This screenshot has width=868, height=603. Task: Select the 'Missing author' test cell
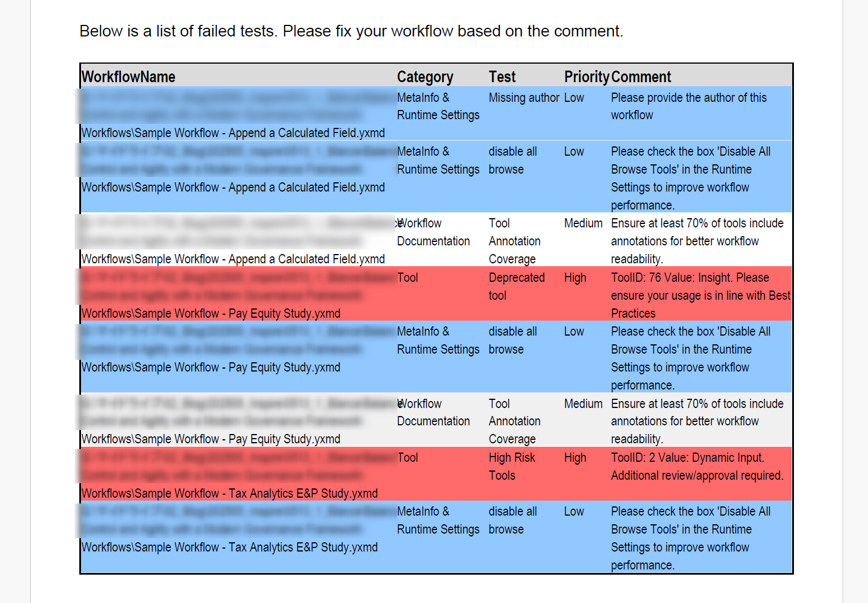point(524,98)
